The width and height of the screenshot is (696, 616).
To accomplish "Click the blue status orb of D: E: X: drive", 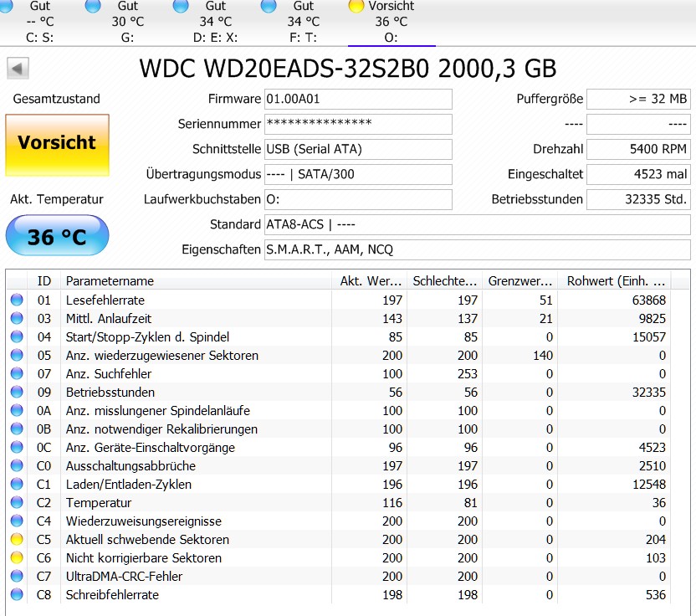I will (181, 6).
